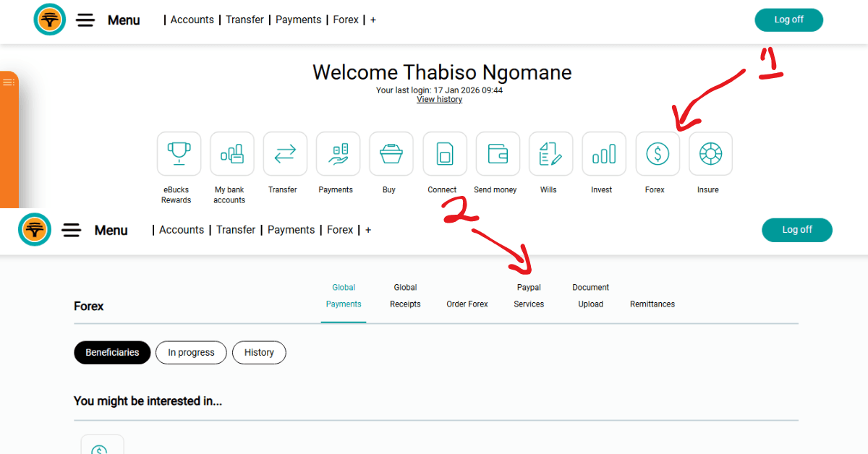The image size is (868, 454).
Task: Switch to the In progress filter
Action: point(191,353)
